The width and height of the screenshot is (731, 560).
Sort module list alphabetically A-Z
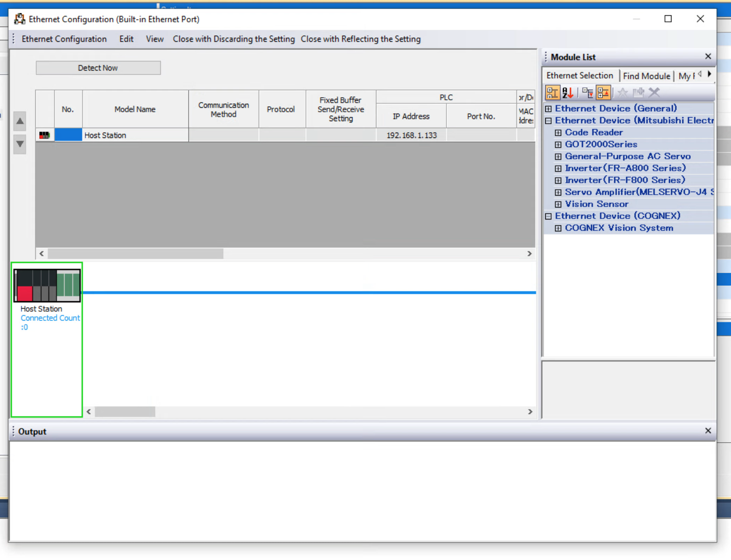pos(568,92)
